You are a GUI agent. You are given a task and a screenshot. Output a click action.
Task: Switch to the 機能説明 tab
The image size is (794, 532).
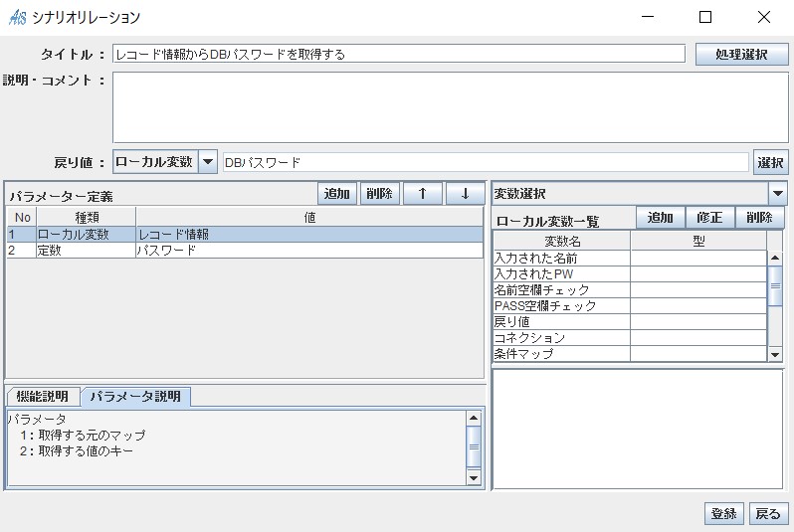(x=43, y=397)
